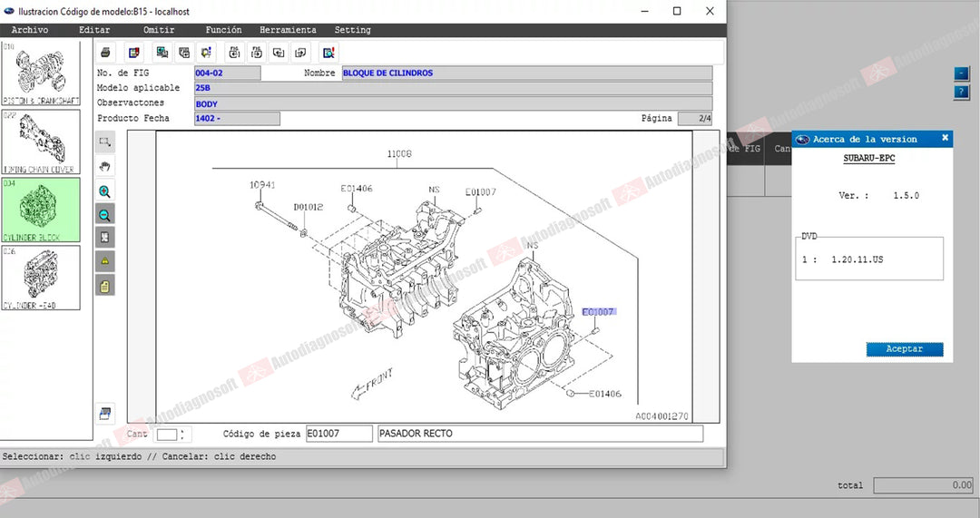Click the fourth toolbar icon with left arrow list
This screenshot has width=980, height=518.
pos(183,53)
